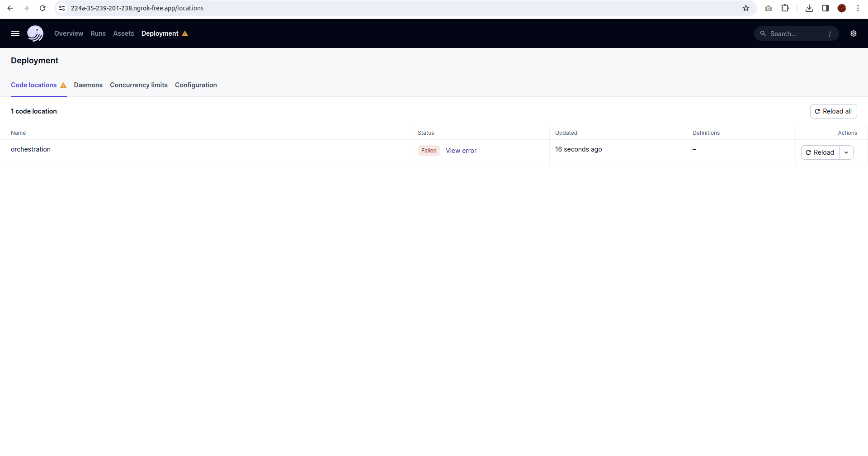The image size is (868, 456).
Task: Open the Assets nav item
Action: click(124, 33)
